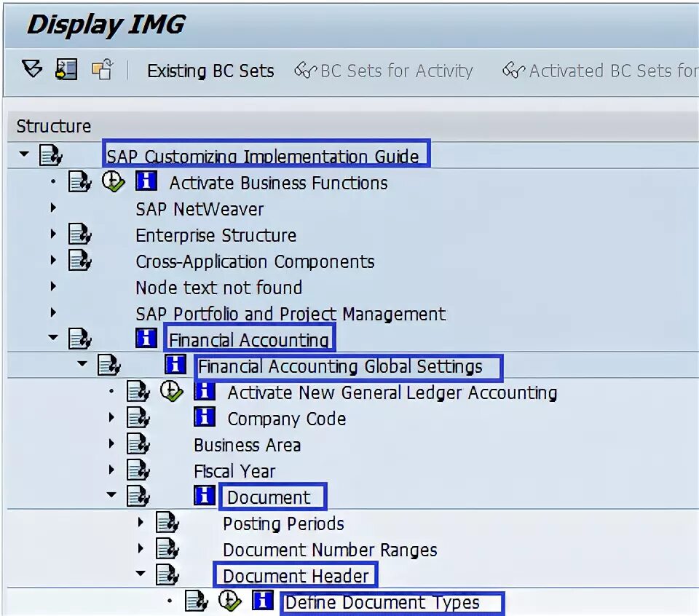Click documentation icon of Financial Accounting
The width and height of the screenshot is (699, 616).
click(80, 339)
